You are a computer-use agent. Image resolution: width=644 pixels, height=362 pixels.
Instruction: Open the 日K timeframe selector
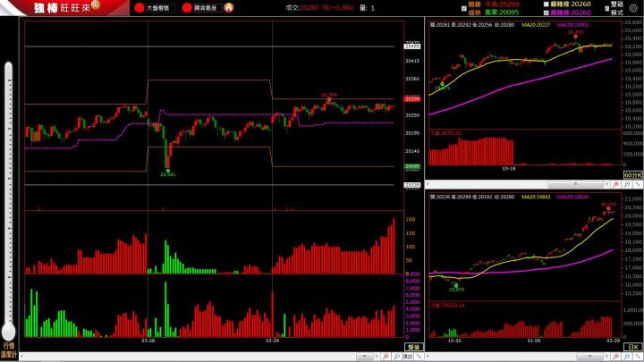coord(632,346)
